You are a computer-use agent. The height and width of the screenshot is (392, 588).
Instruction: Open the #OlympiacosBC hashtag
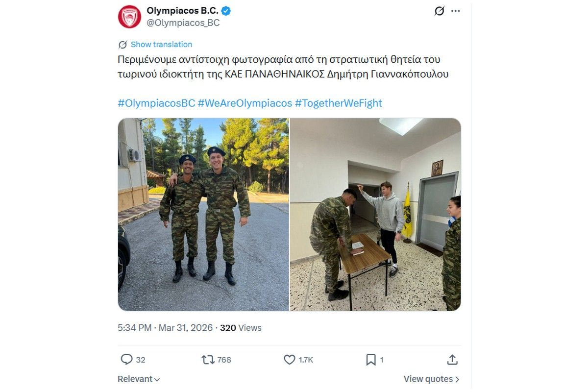click(156, 103)
